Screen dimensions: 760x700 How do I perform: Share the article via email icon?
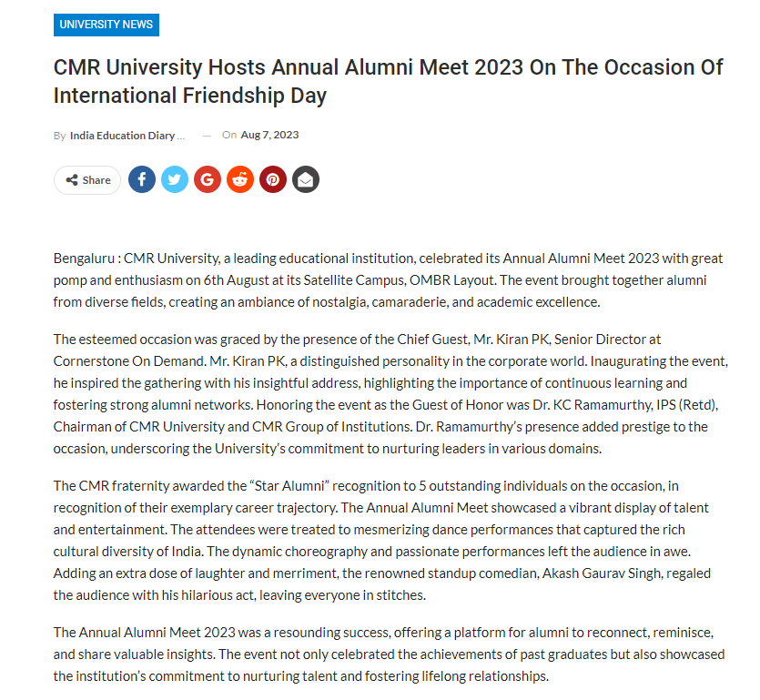click(306, 179)
